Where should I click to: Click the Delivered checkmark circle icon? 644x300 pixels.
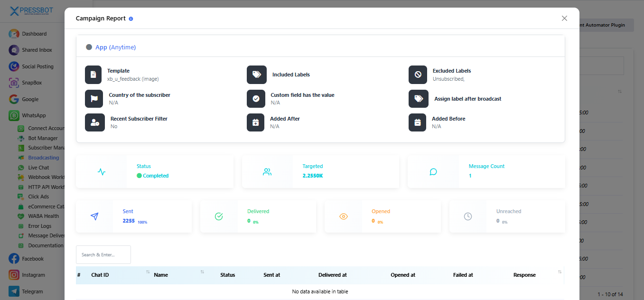[219, 216]
